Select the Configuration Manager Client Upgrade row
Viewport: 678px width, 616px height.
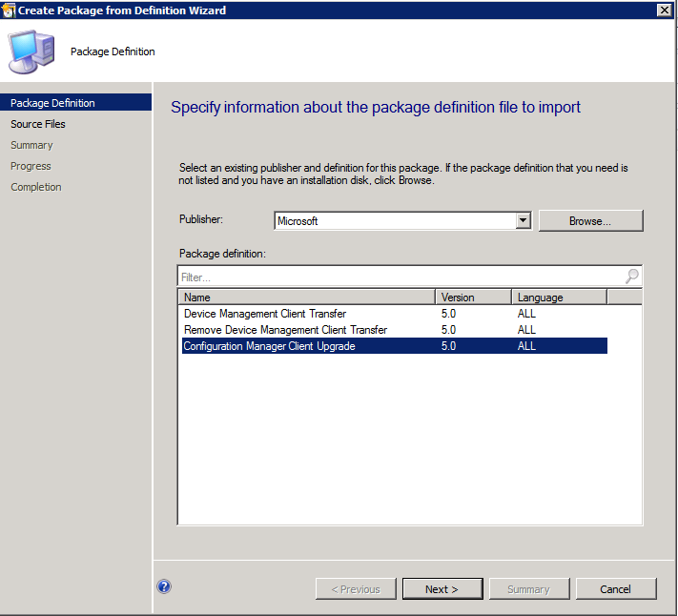click(x=395, y=346)
